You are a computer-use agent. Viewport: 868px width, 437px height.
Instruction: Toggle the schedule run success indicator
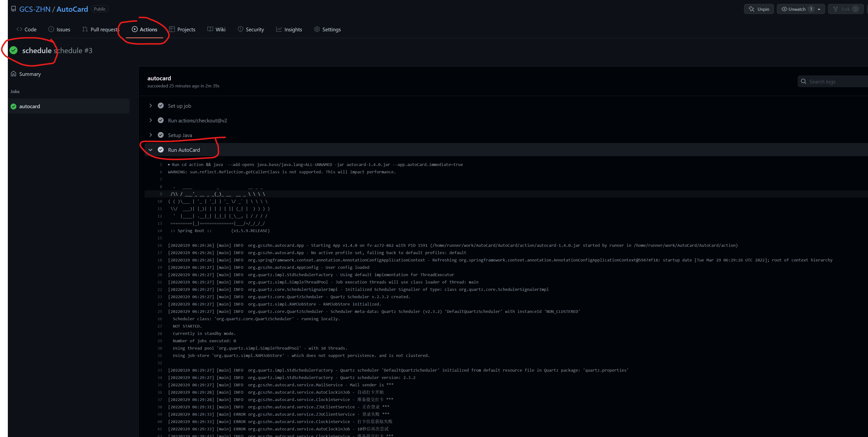(12, 50)
